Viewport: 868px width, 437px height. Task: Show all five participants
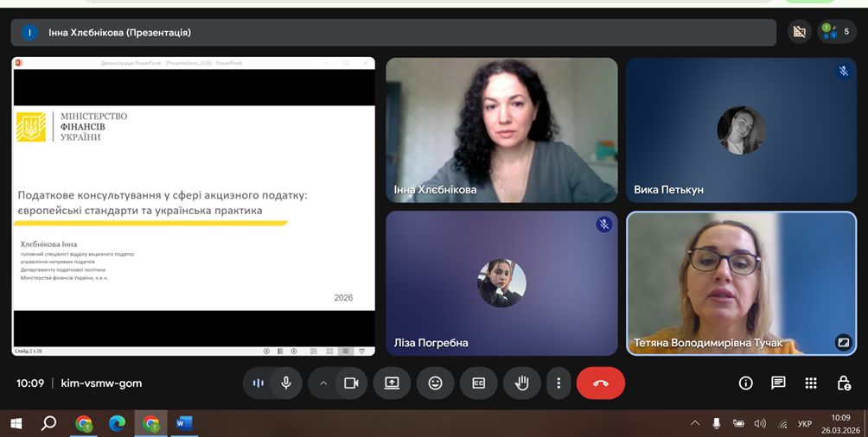click(837, 32)
